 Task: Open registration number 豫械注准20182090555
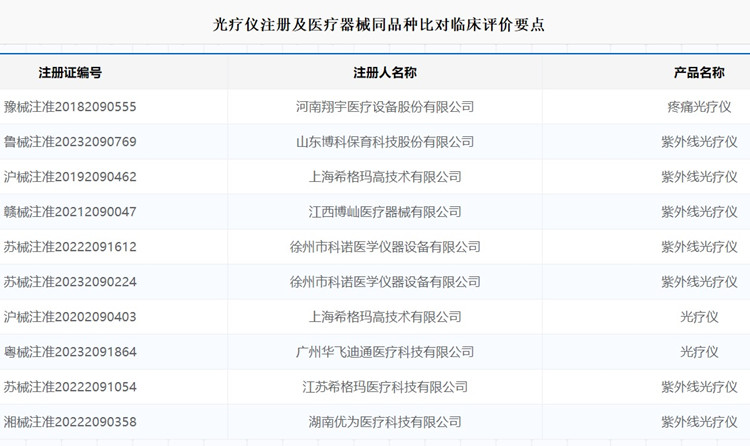70,107
